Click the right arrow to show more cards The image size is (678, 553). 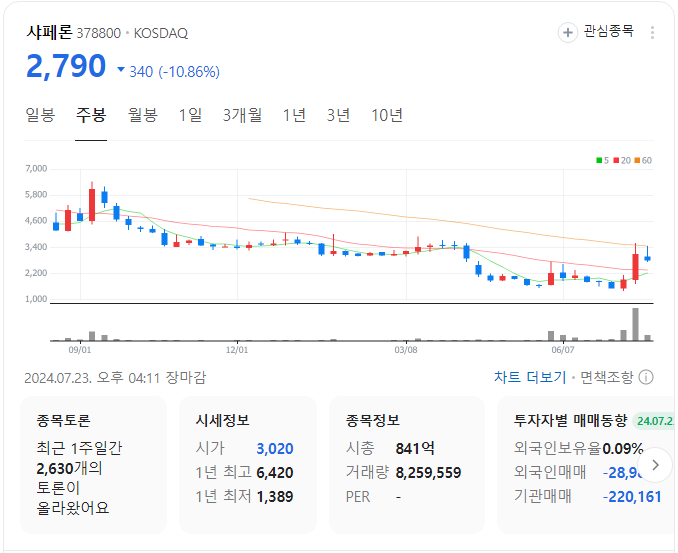656,465
